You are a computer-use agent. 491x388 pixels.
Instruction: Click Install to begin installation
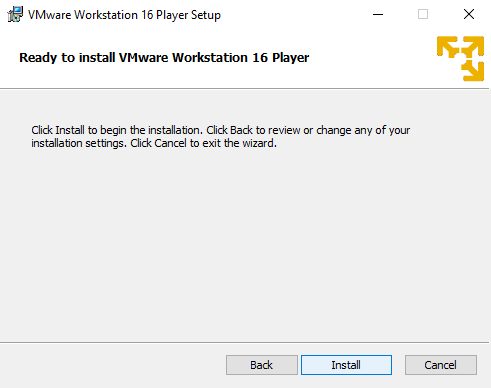pos(346,365)
